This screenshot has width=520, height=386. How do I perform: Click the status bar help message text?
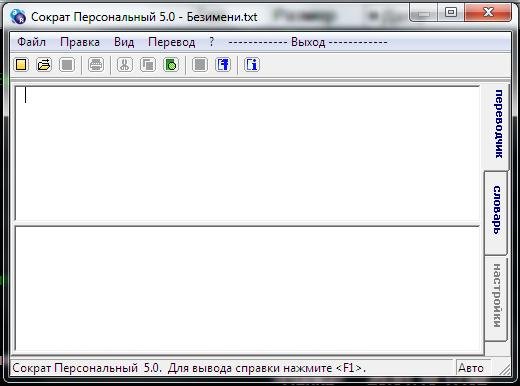189,368
